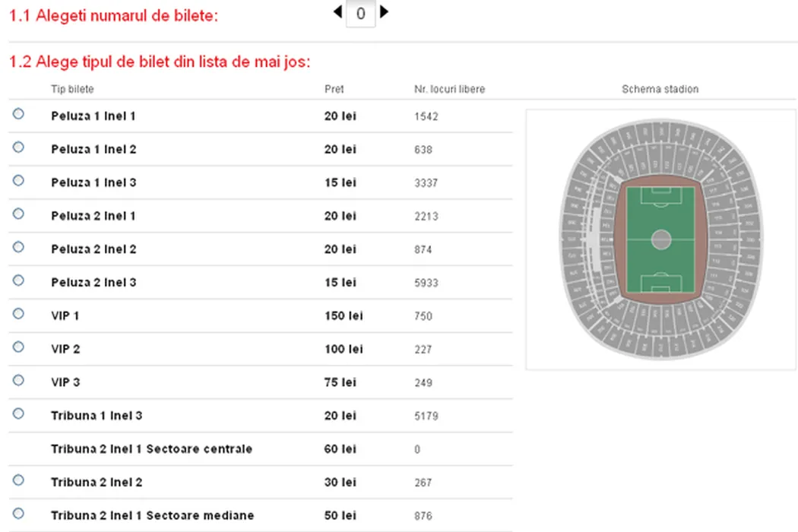Select the Peluza 1 Inel 1 radio button
The height and width of the screenshot is (532, 798).
(18, 113)
